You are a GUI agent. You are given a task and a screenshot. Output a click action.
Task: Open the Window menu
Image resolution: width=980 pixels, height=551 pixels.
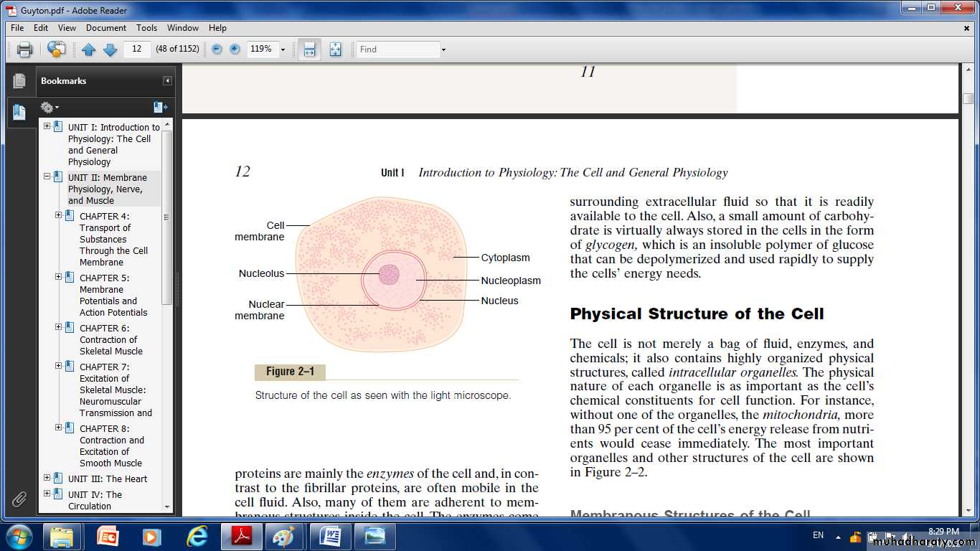coord(183,28)
